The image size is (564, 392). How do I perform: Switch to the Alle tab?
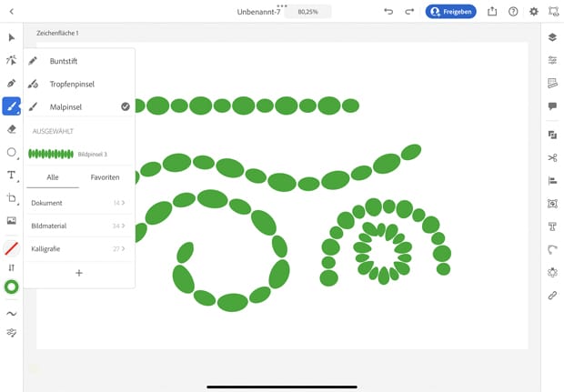(x=53, y=177)
